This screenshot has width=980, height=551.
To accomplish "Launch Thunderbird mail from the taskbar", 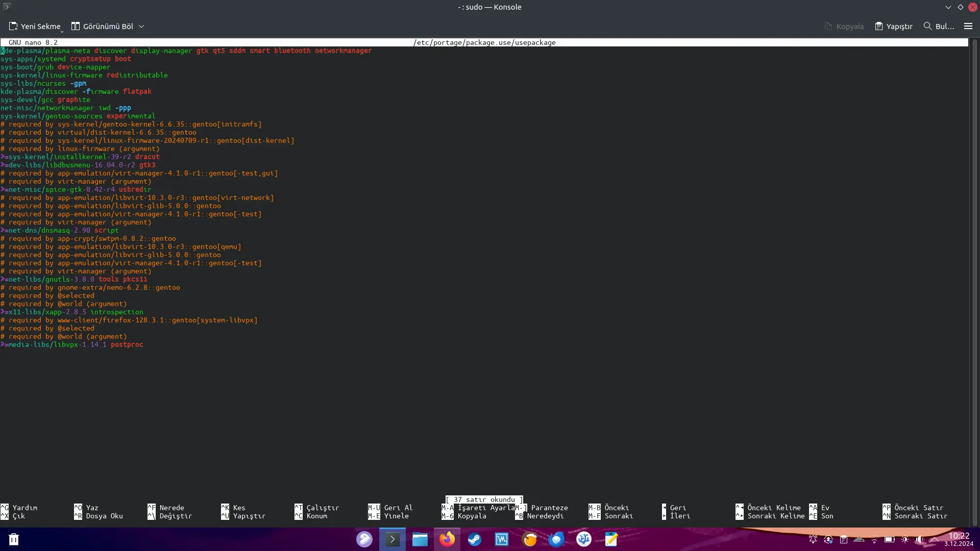I will [x=556, y=539].
